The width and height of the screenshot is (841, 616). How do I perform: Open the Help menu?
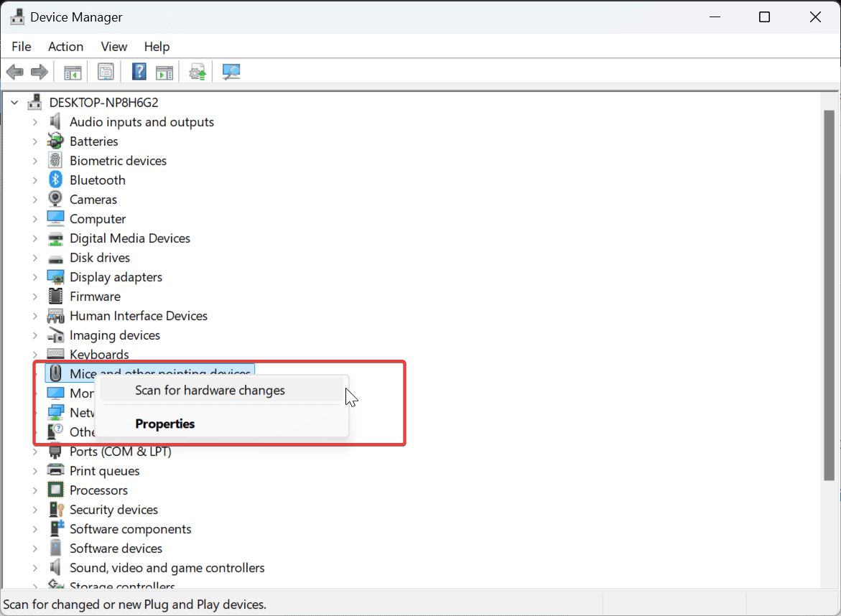coord(157,47)
